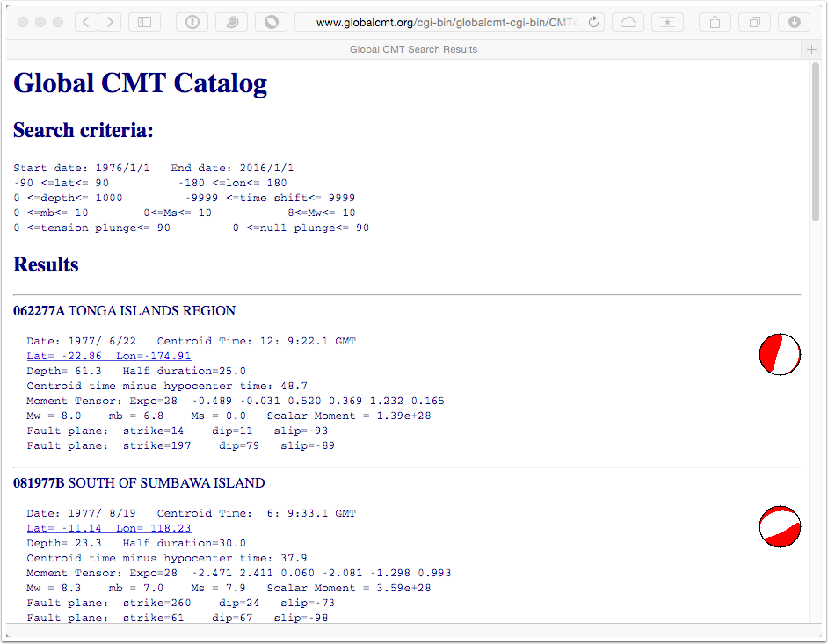
Task: Click the Sumbawa Island focal mechanism beachball
Action: (x=780, y=527)
